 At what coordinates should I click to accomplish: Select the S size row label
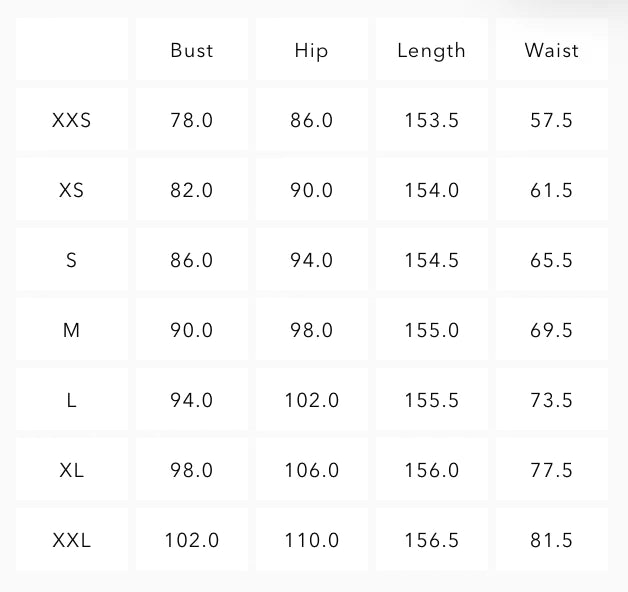(x=72, y=260)
